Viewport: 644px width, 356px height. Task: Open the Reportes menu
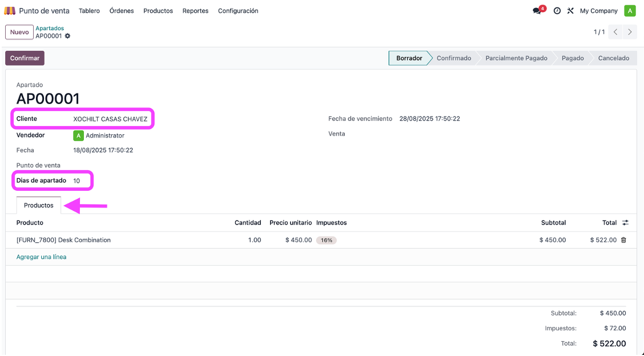tap(195, 11)
